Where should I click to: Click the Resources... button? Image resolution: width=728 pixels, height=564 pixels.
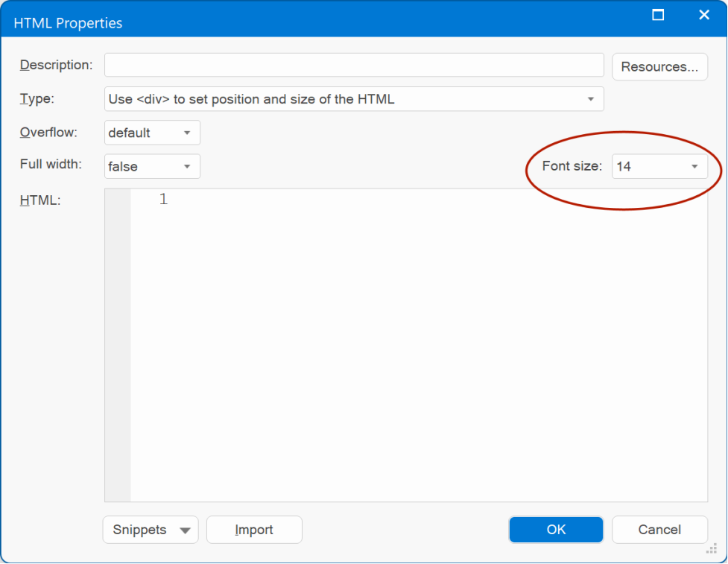pyautogui.click(x=659, y=67)
